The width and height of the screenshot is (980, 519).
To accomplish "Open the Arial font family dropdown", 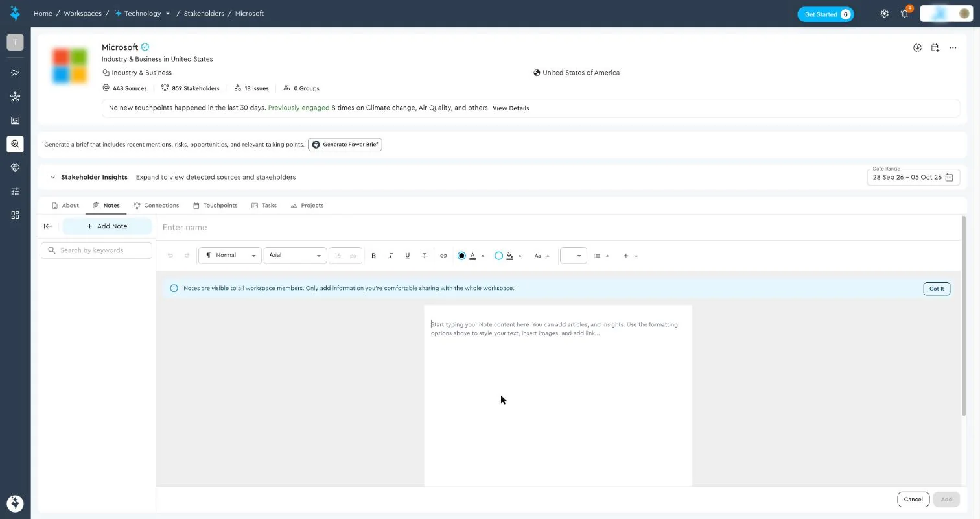I will click(x=295, y=256).
